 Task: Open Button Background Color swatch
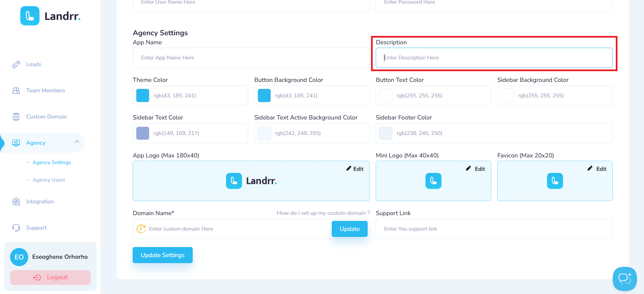264,96
